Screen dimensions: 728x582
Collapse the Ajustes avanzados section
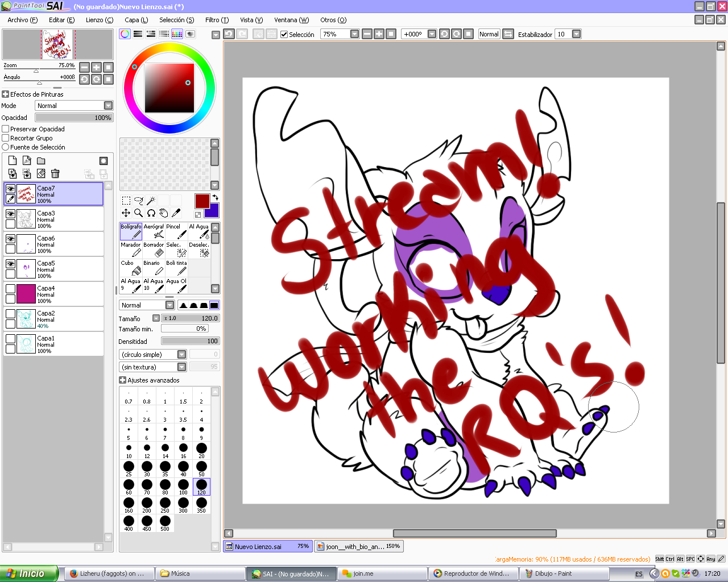tap(122, 380)
